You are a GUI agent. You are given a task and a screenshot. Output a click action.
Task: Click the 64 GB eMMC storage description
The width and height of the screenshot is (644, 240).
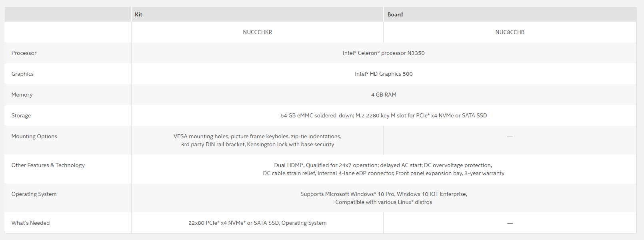[x=384, y=115]
